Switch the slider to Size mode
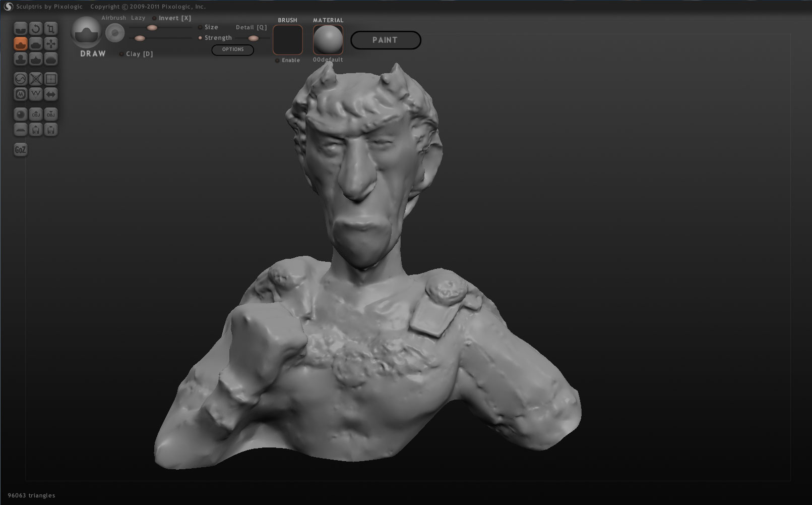 pos(200,27)
